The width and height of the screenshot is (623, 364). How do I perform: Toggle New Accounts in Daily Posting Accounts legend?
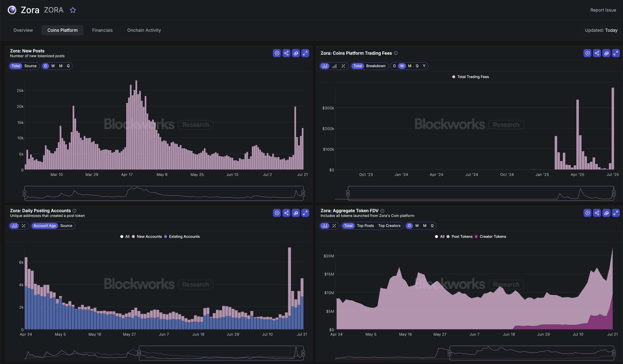[x=149, y=236]
